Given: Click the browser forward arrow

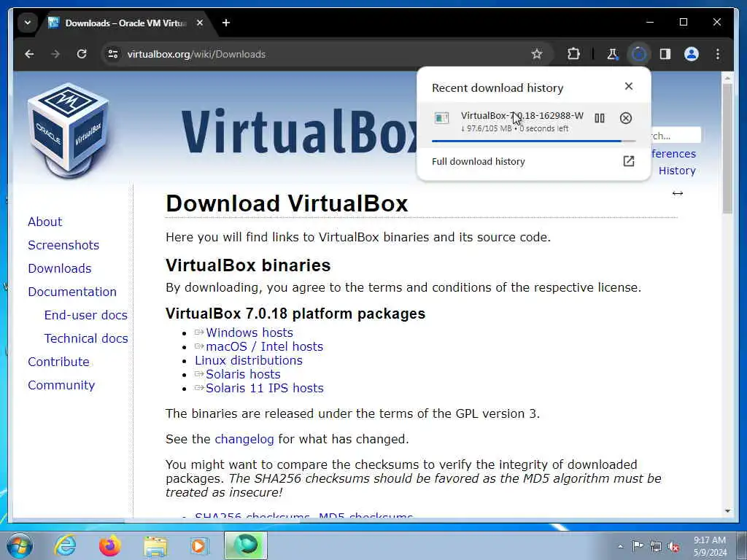Looking at the screenshot, I should (x=55, y=54).
